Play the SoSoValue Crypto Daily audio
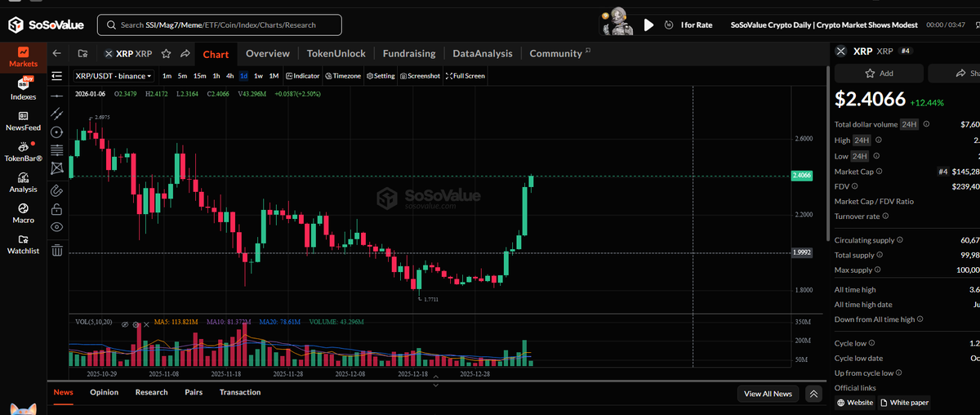980x415 pixels. [x=648, y=25]
